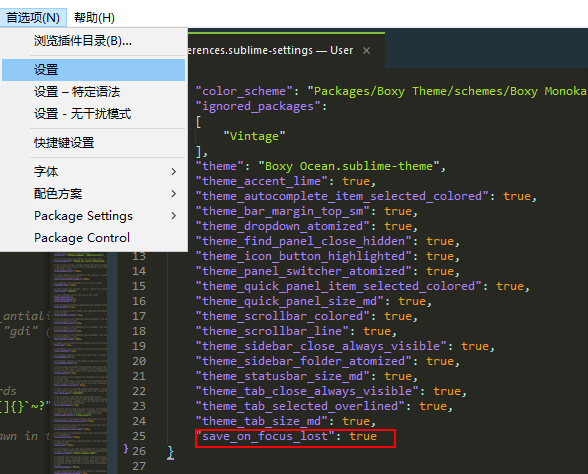
Task: Click the "color_scheme" key text
Action: (x=244, y=91)
